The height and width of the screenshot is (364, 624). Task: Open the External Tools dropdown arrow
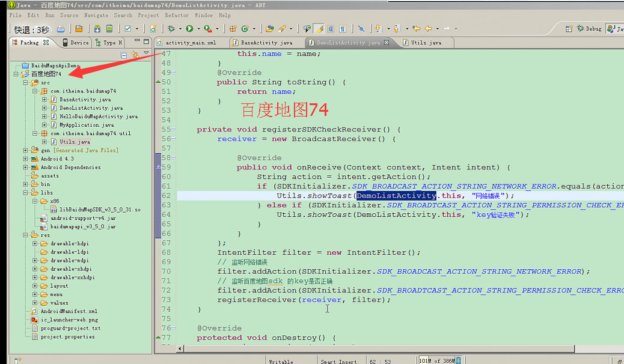pyautogui.click(x=217, y=29)
